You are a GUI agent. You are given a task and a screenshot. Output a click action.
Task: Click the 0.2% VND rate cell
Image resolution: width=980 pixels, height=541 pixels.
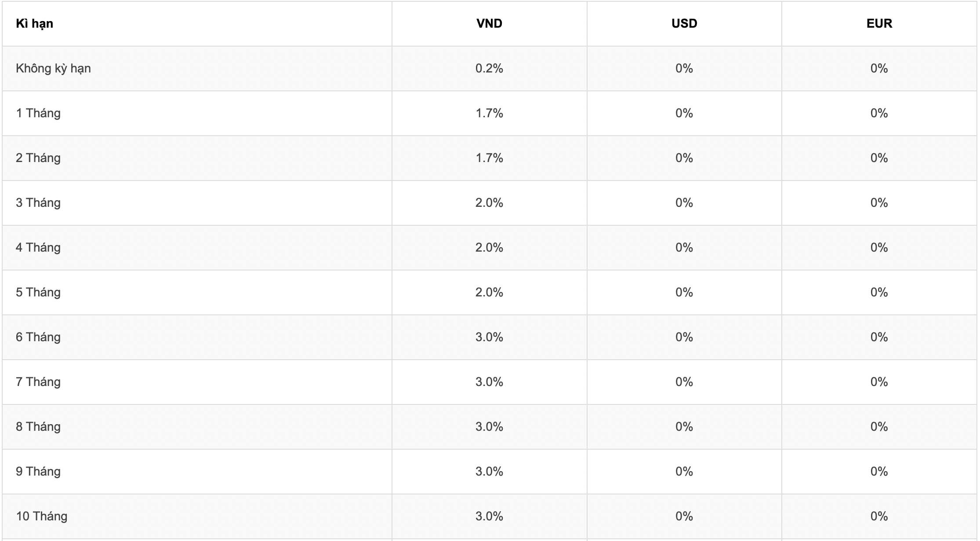click(x=489, y=69)
